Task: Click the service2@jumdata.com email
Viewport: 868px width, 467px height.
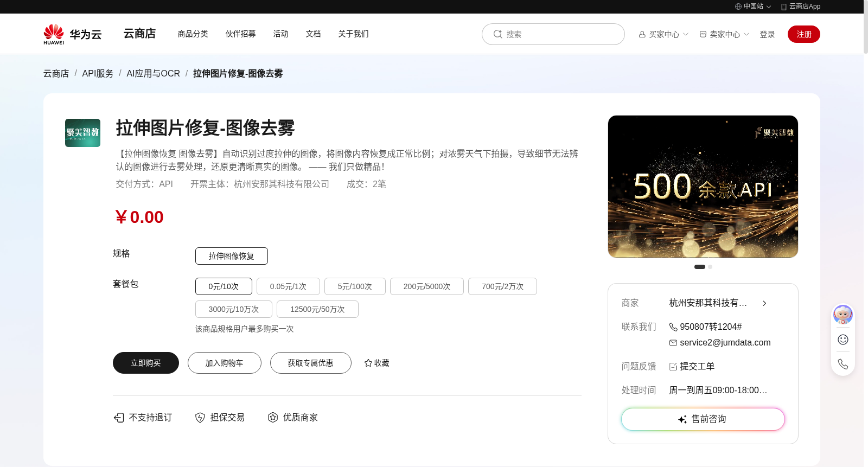Action: tap(725, 343)
